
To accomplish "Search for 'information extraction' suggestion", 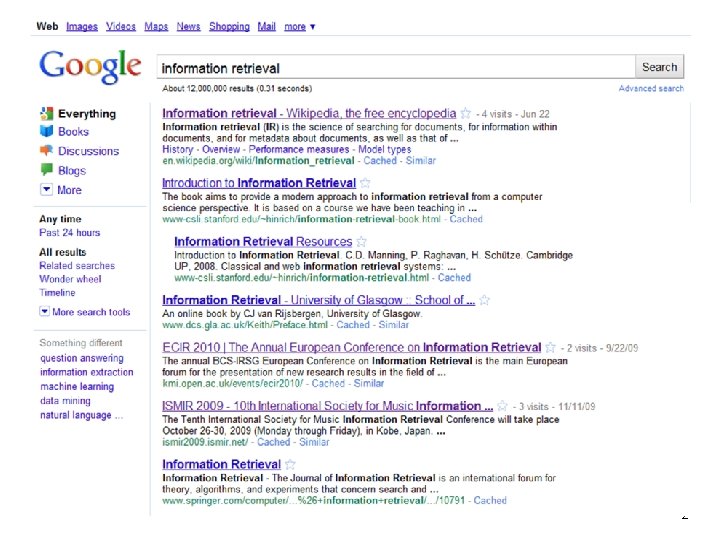I will pyautogui.click(x=87, y=372).
